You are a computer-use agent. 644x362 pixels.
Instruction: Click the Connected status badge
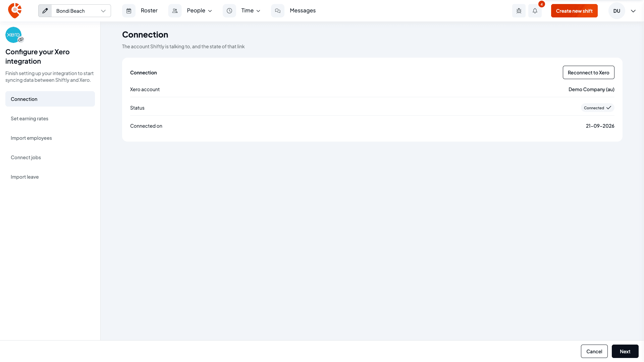(x=597, y=108)
